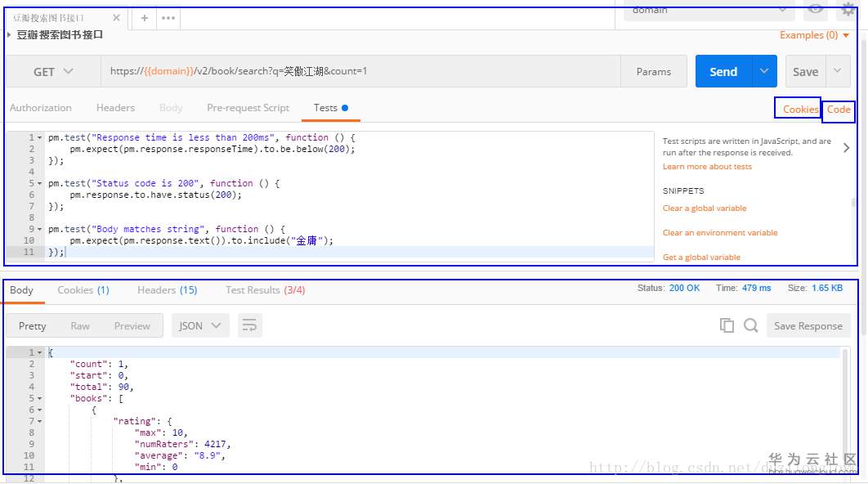Open the GET method dropdown

(53, 72)
